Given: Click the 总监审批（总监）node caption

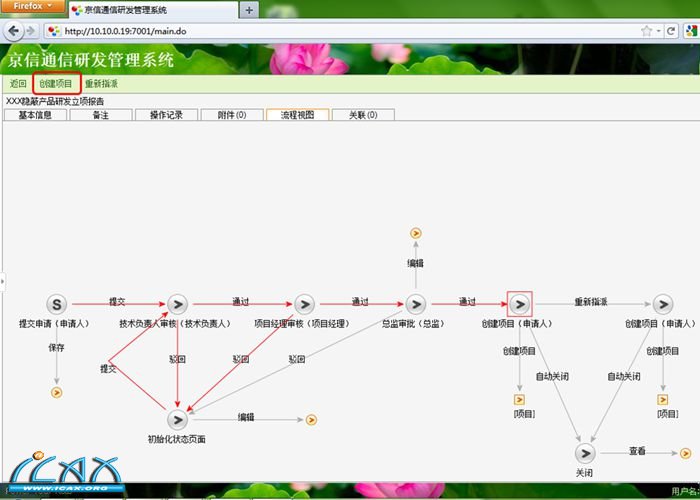Looking at the screenshot, I should pyautogui.click(x=413, y=324).
